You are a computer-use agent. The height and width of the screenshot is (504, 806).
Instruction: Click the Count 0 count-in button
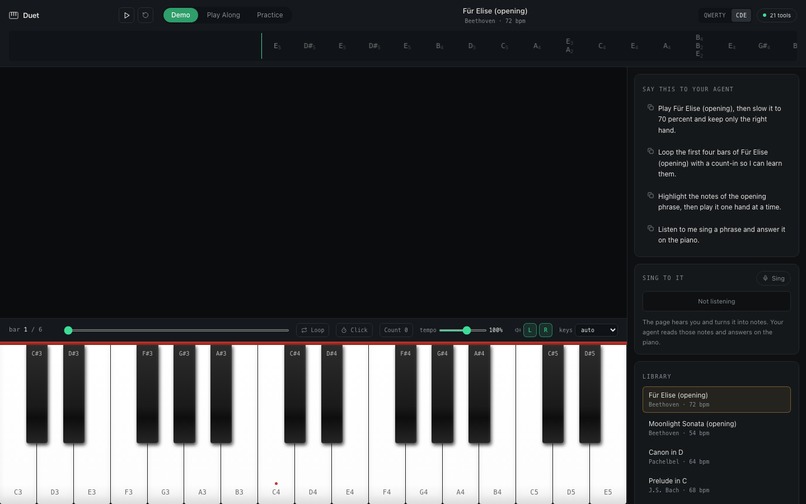(396, 330)
